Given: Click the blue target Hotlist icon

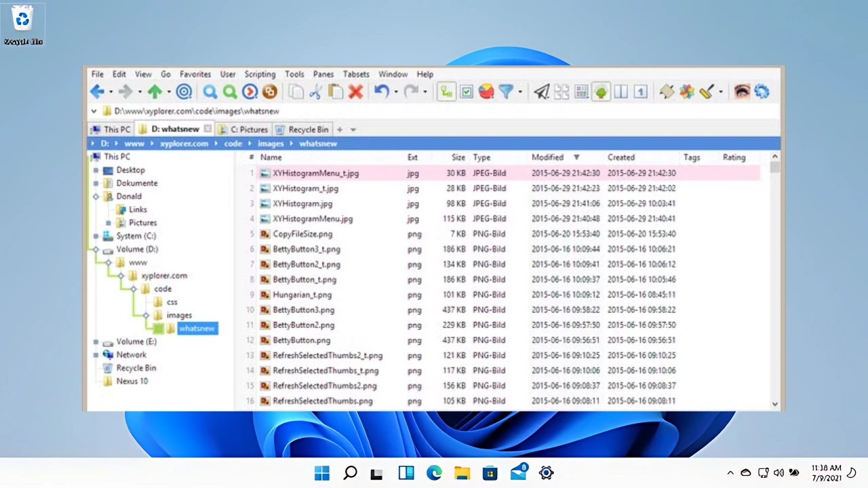Looking at the screenshot, I should coord(184,91).
